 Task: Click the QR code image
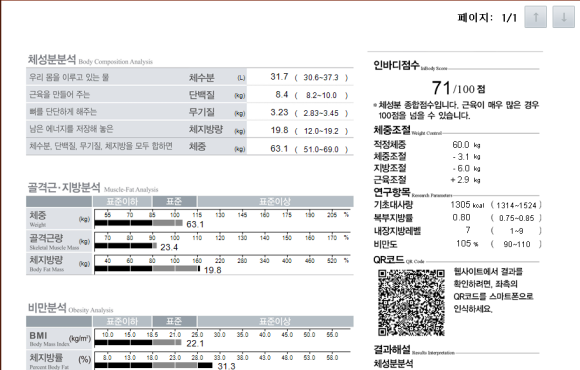click(x=411, y=303)
